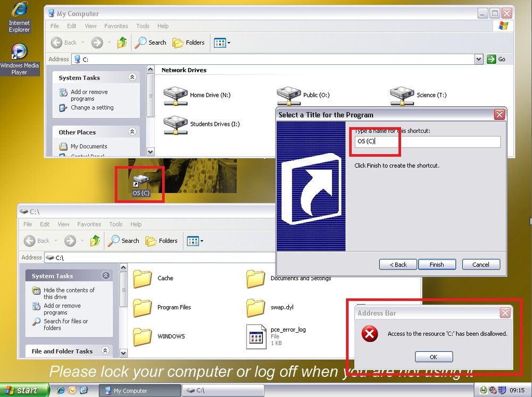Launch Internet Explorer from the desktop
Viewport: 532px width, 397px height.
coord(19,18)
